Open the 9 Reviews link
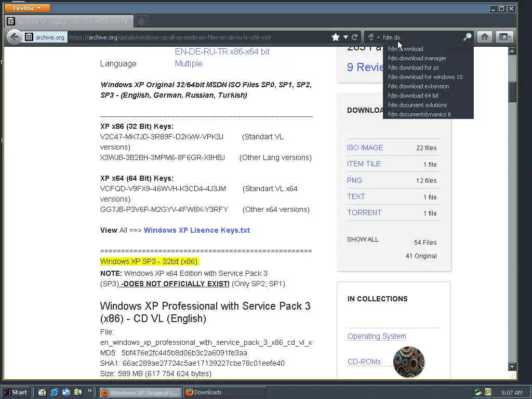The height and width of the screenshot is (399, 532). 365,67
